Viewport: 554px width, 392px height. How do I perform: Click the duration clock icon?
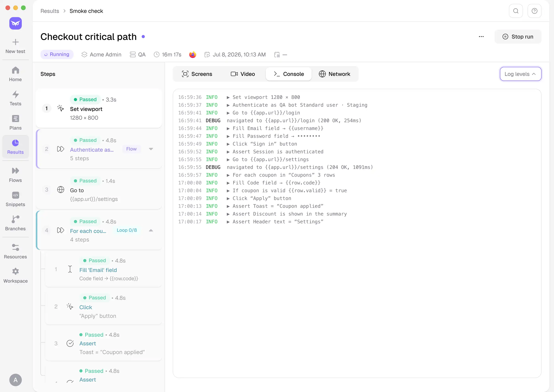click(x=157, y=55)
